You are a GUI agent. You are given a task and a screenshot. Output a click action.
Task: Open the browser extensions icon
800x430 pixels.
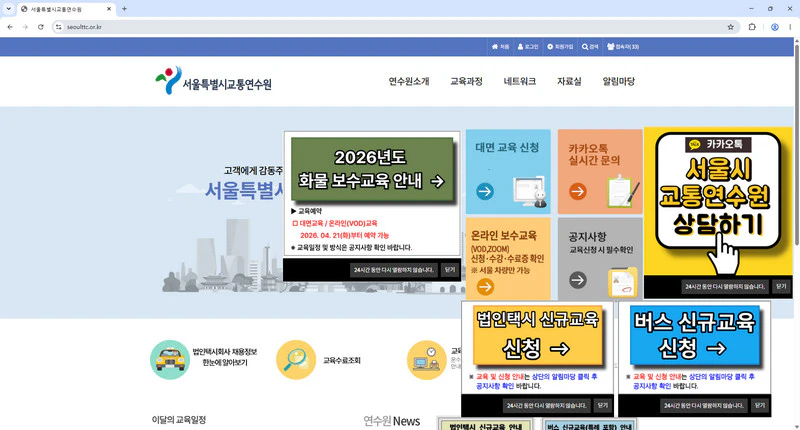(x=752, y=27)
